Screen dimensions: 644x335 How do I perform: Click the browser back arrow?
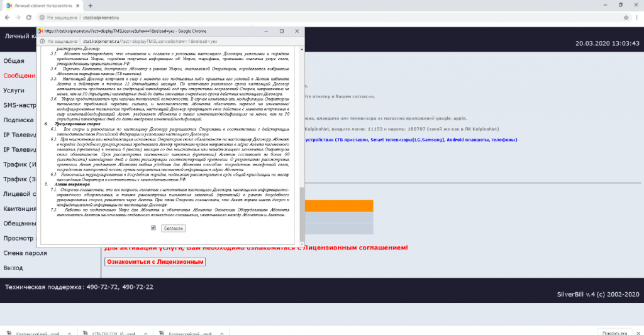tap(8, 17)
